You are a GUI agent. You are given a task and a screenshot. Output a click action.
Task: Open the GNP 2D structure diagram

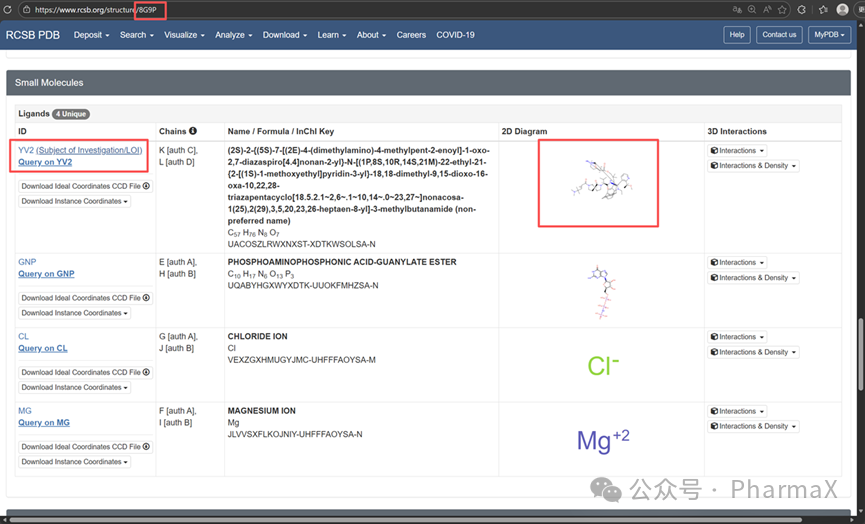pos(598,290)
